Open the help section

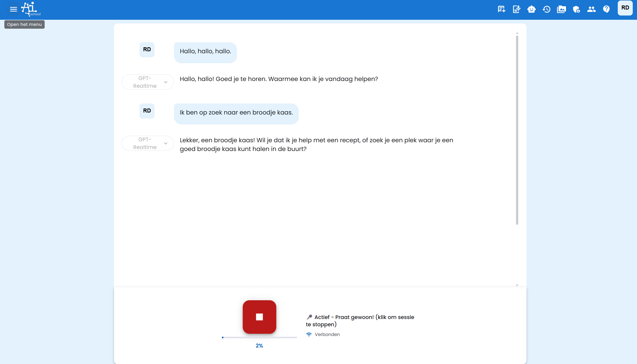tap(607, 9)
